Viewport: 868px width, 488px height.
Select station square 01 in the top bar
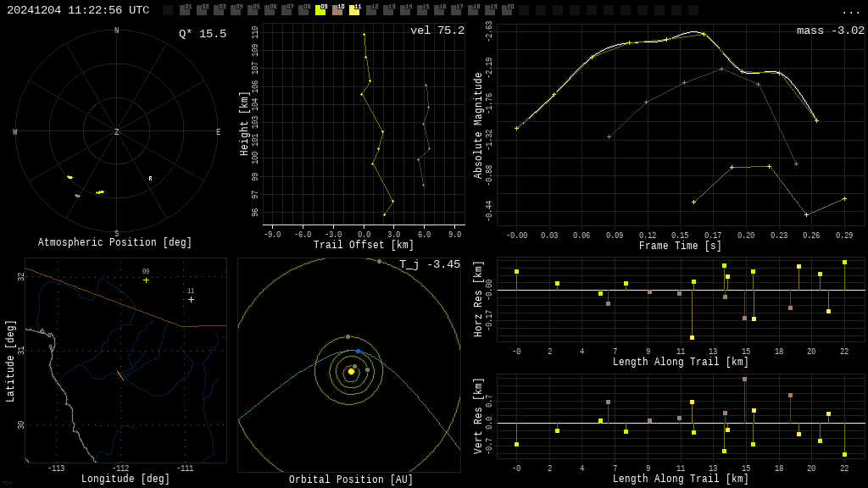coord(185,10)
